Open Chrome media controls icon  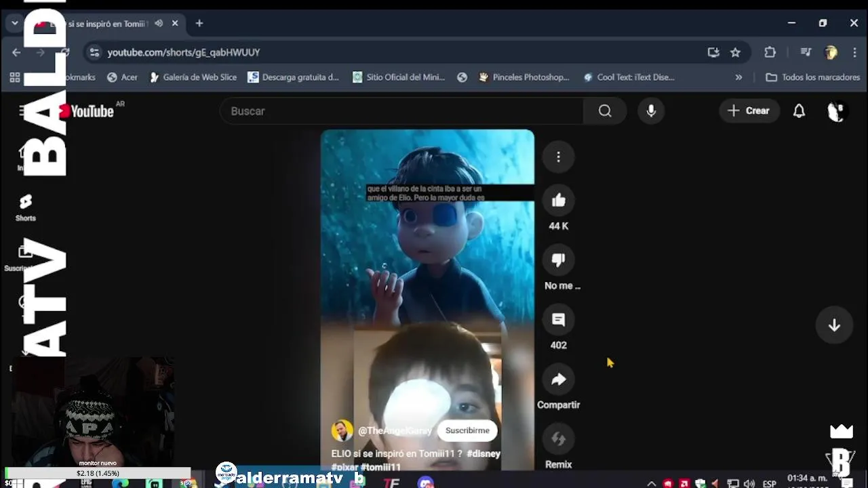click(x=806, y=52)
